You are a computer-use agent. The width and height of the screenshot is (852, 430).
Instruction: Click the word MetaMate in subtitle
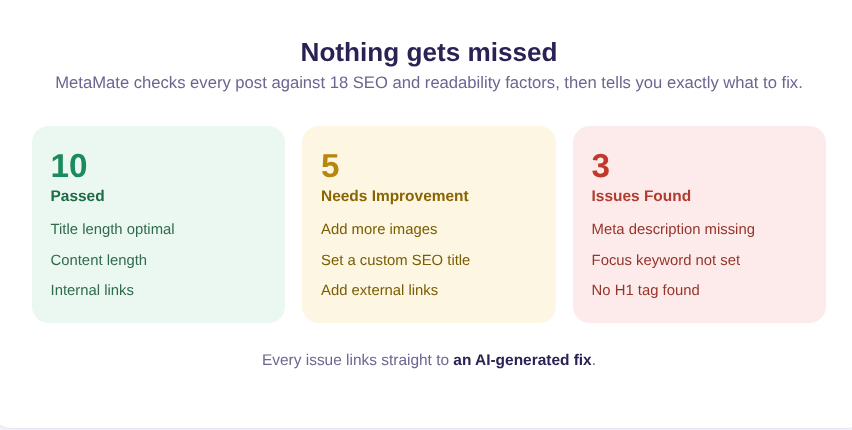(92, 83)
